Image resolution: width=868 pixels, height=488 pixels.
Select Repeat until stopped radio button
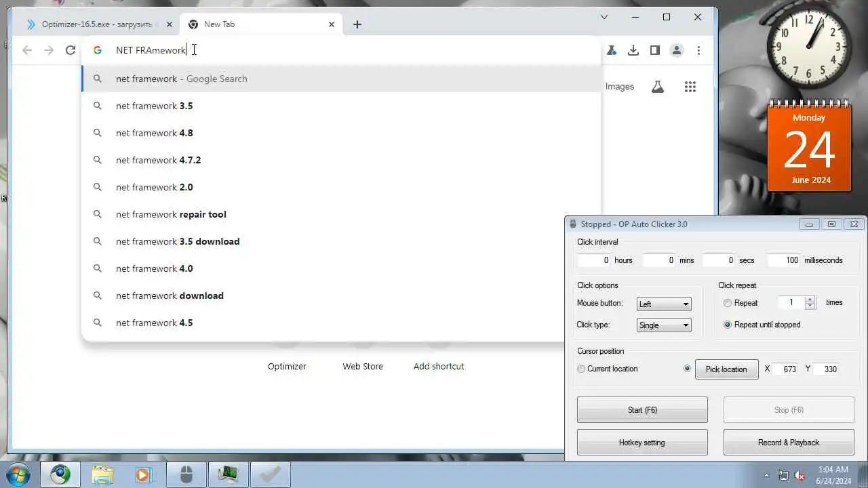728,325
